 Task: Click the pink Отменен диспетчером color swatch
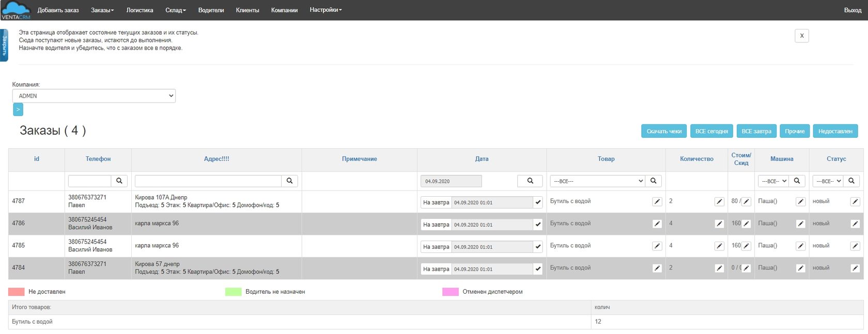(x=450, y=292)
